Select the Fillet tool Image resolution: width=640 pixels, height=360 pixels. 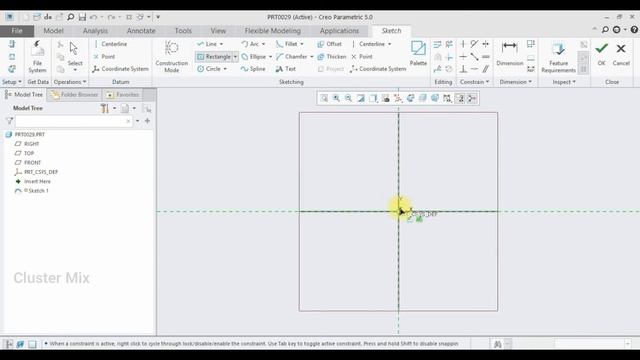click(x=287, y=44)
